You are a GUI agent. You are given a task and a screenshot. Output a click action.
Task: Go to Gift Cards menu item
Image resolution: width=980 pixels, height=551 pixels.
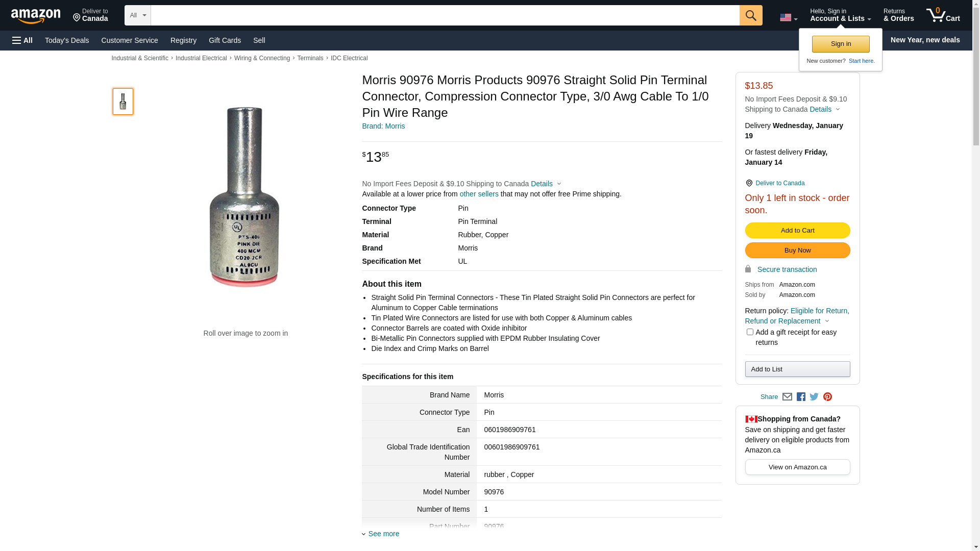[x=225, y=40]
